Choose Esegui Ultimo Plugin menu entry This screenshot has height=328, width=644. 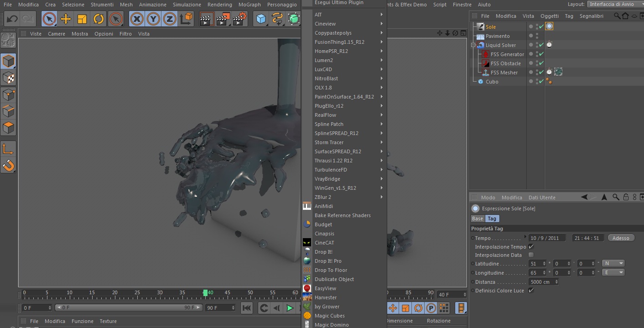pyautogui.click(x=344, y=3)
